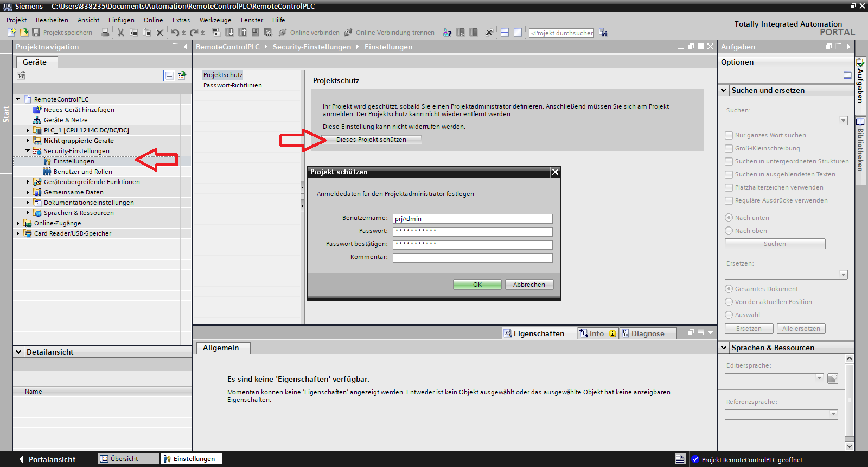The width and height of the screenshot is (868, 467).
Task: Click the new project toolbar icon
Action: (11, 33)
